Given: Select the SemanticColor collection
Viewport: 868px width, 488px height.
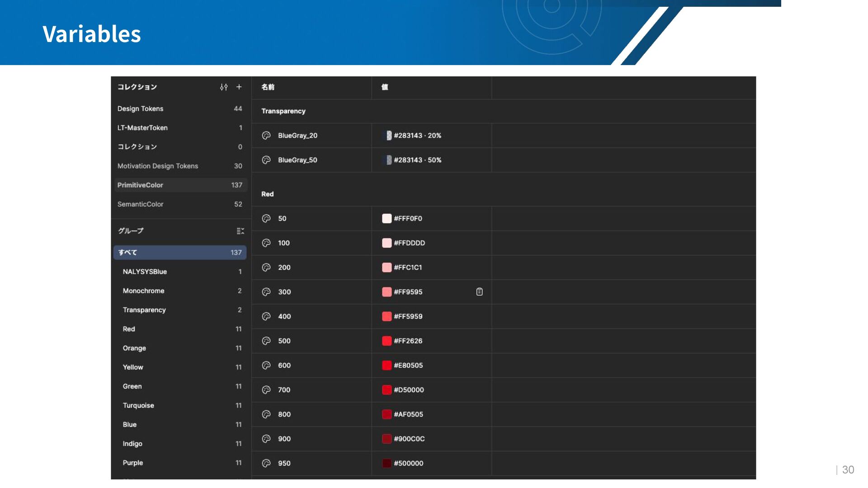Looking at the screenshot, I should (x=141, y=204).
